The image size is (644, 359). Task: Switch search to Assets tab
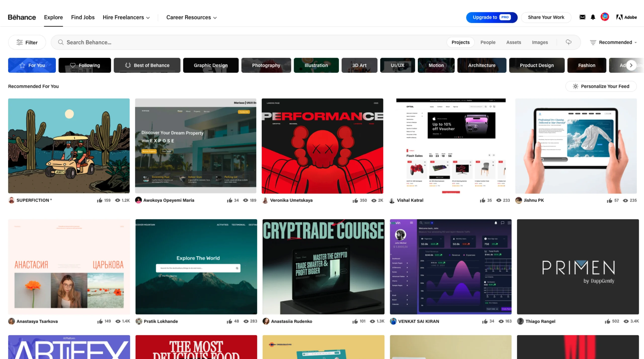click(513, 42)
